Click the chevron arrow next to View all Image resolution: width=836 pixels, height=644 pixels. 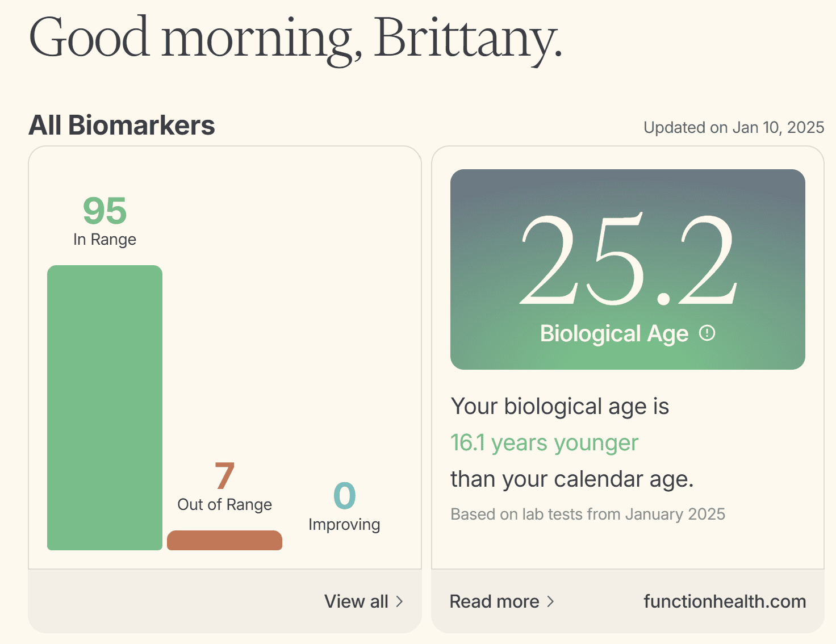pos(399,601)
